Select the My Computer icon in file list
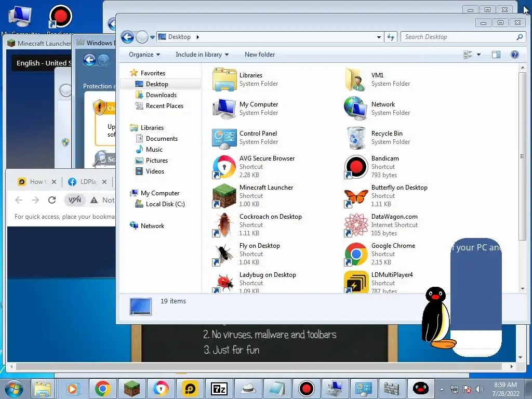532x399 pixels. pos(224,109)
